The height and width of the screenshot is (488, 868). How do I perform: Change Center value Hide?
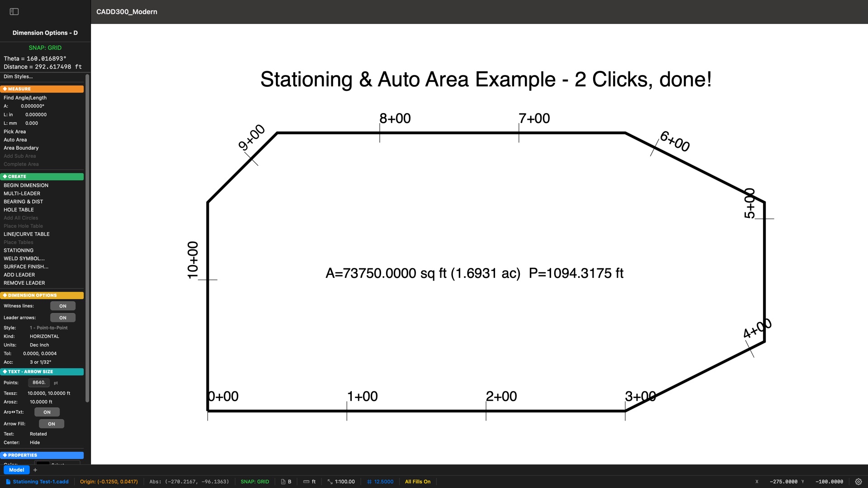[x=35, y=443]
